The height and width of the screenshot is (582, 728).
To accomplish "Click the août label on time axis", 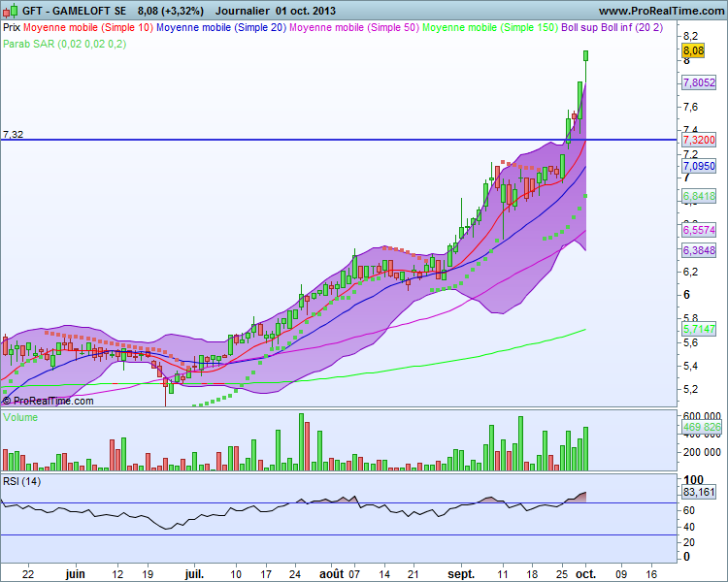I will point(332,574).
